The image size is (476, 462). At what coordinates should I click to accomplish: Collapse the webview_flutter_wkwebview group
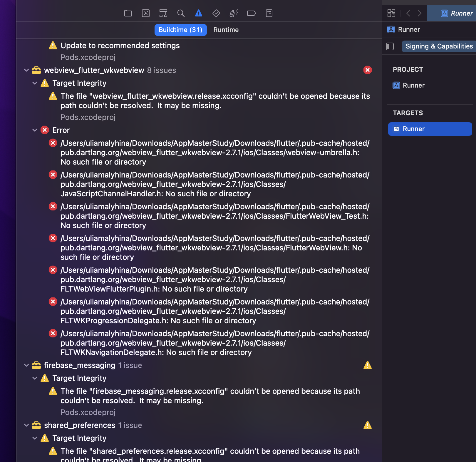point(26,70)
